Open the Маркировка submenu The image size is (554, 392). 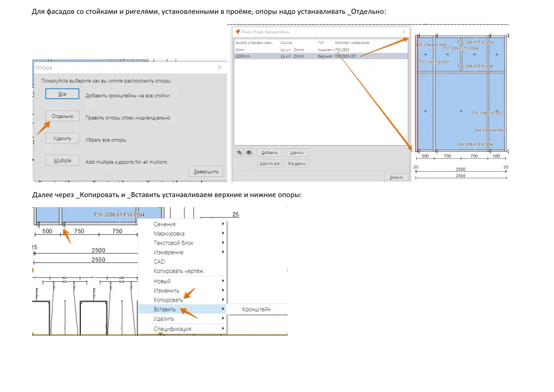click(x=183, y=234)
